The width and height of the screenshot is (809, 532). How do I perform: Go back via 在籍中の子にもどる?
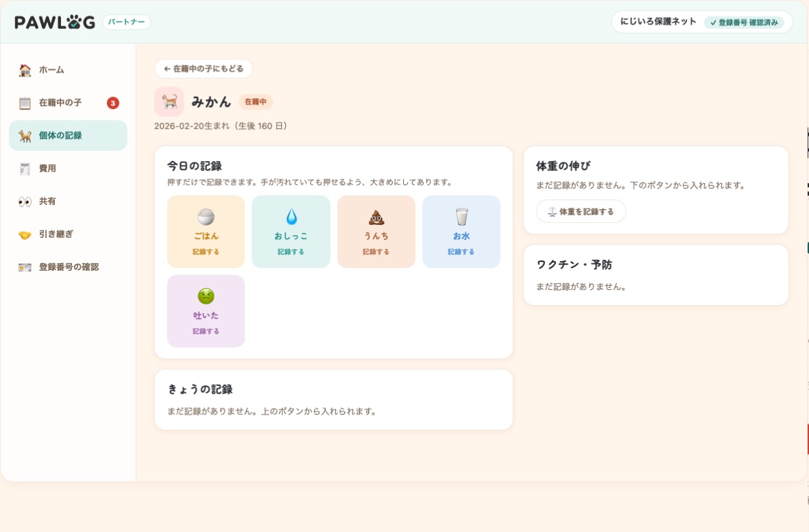204,69
